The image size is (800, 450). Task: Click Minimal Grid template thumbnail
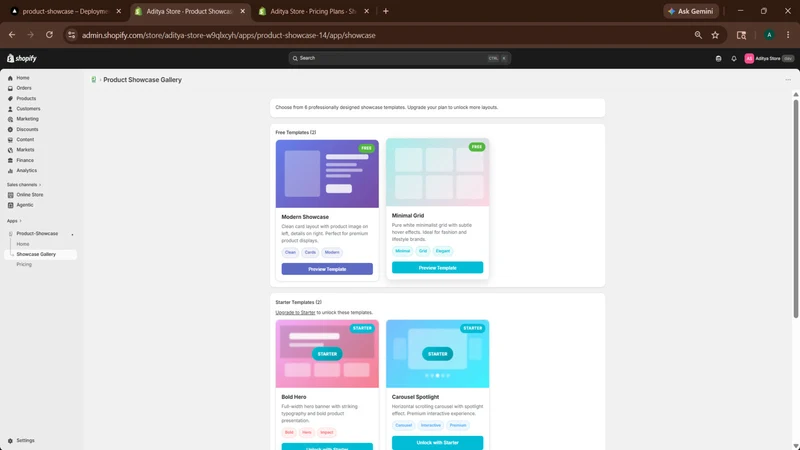tap(437, 172)
